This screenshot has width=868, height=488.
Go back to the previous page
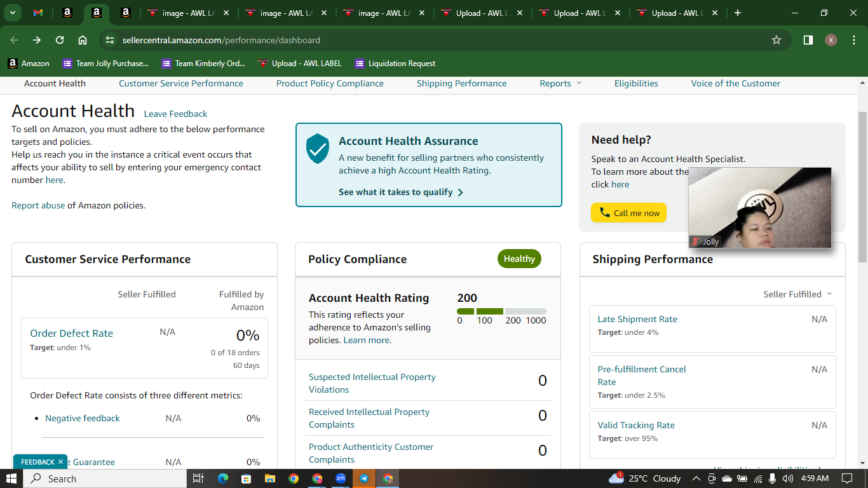(14, 40)
